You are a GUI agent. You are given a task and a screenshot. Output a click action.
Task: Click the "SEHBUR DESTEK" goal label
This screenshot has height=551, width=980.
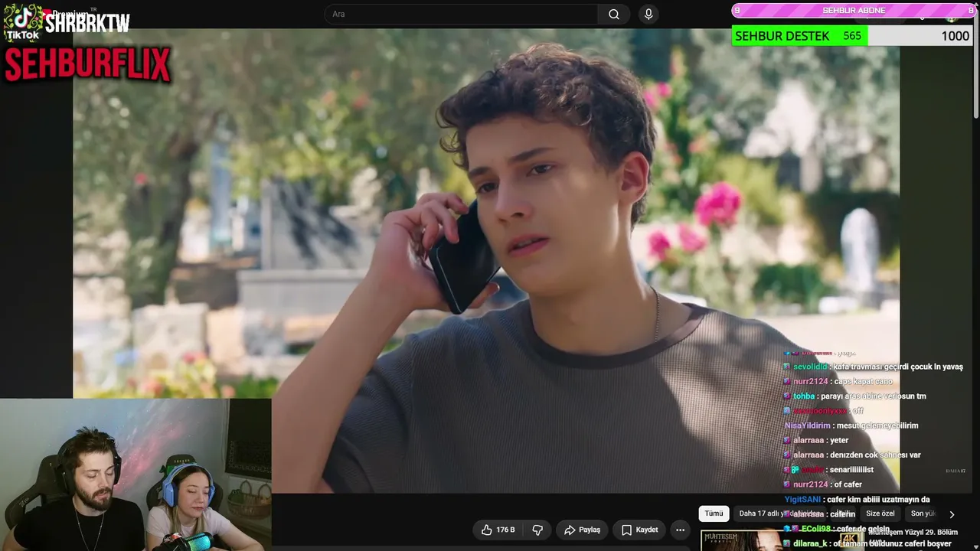(x=782, y=36)
